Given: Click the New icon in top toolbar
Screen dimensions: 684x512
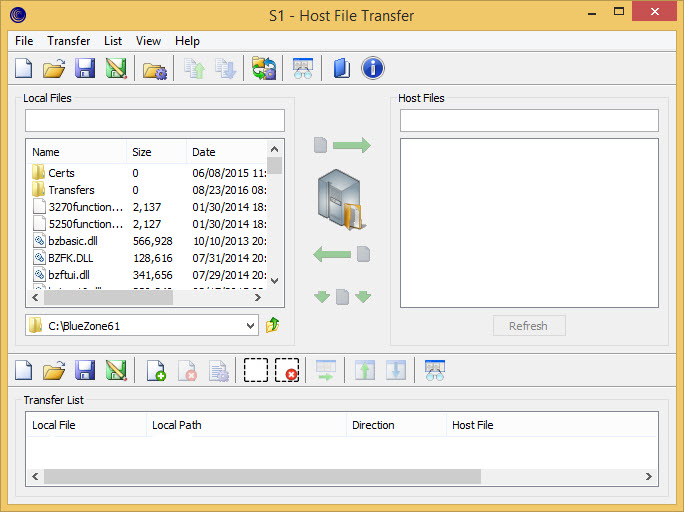Looking at the screenshot, I should click(x=24, y=68).
